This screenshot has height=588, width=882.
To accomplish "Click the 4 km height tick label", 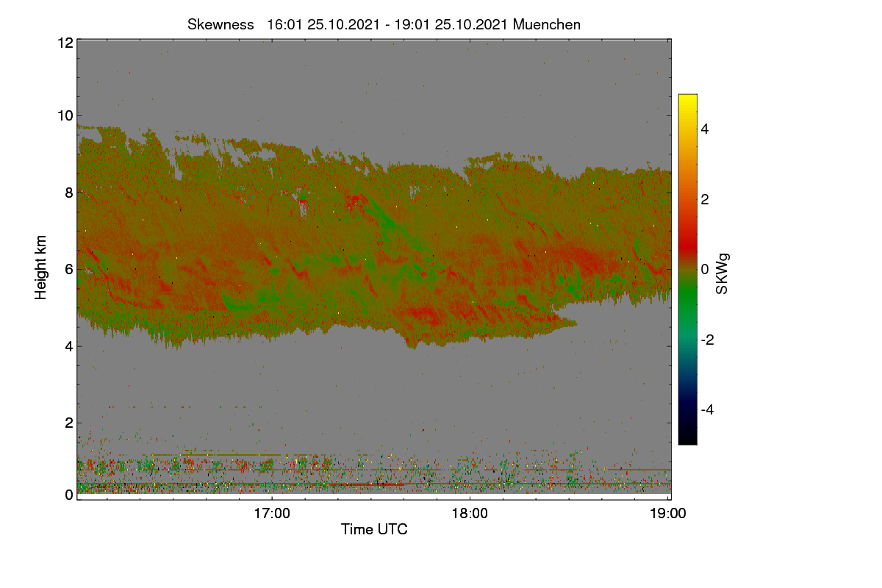I will 69,345.
